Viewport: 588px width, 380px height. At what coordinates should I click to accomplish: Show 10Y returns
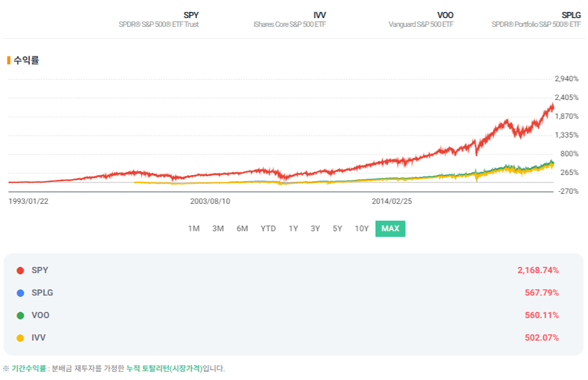click(362, 229)
